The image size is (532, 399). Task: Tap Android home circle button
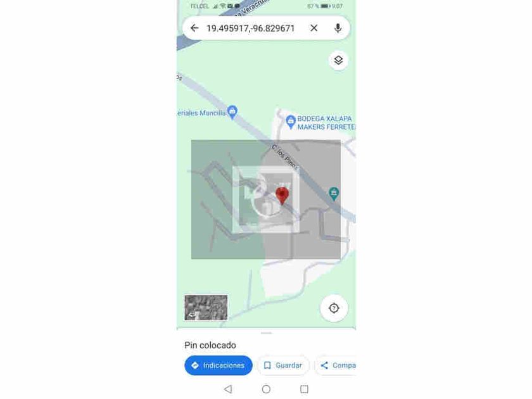click(267, 389)
